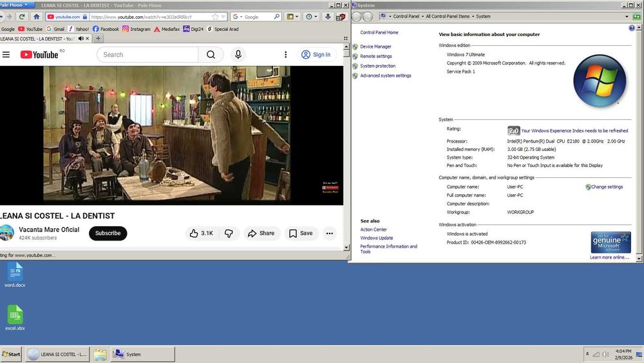Viewport: 644px width, 363px height.
Task: Click Control Panel Home link
Action: 379,32
